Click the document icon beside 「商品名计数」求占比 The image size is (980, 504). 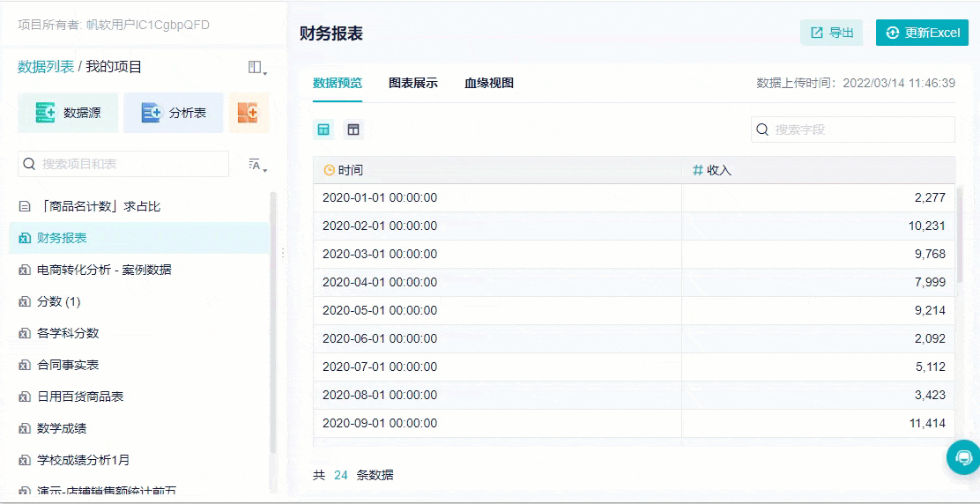(x=25, y=206)
